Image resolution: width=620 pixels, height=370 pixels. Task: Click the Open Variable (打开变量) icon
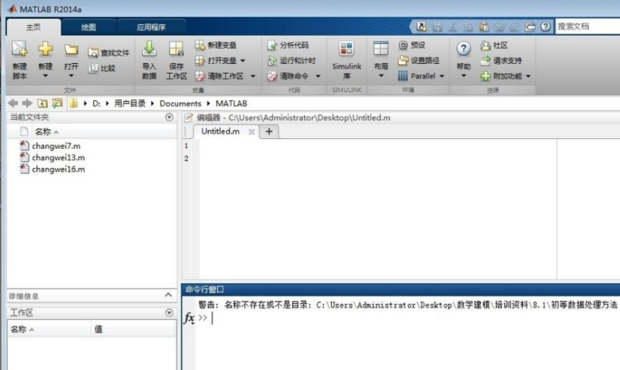pyautogui.click(x=200, y=60)
